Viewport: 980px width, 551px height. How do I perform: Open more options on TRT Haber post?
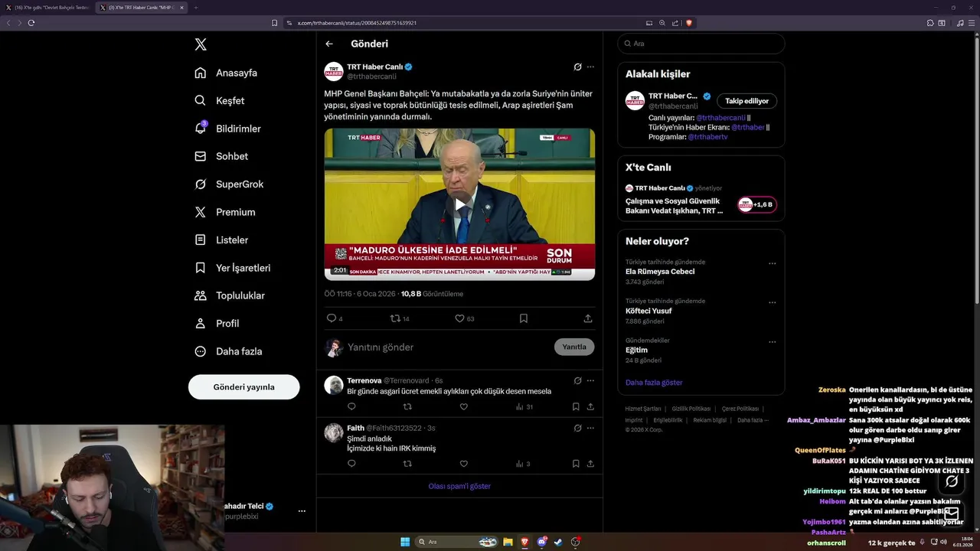pyautogui.click(x=590, y=67)
